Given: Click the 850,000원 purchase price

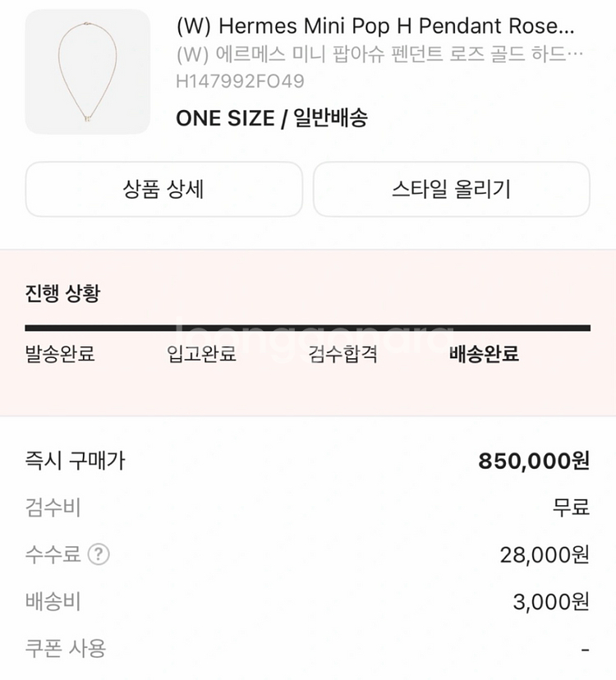Looking at the screenshot, I should (534, 461).
